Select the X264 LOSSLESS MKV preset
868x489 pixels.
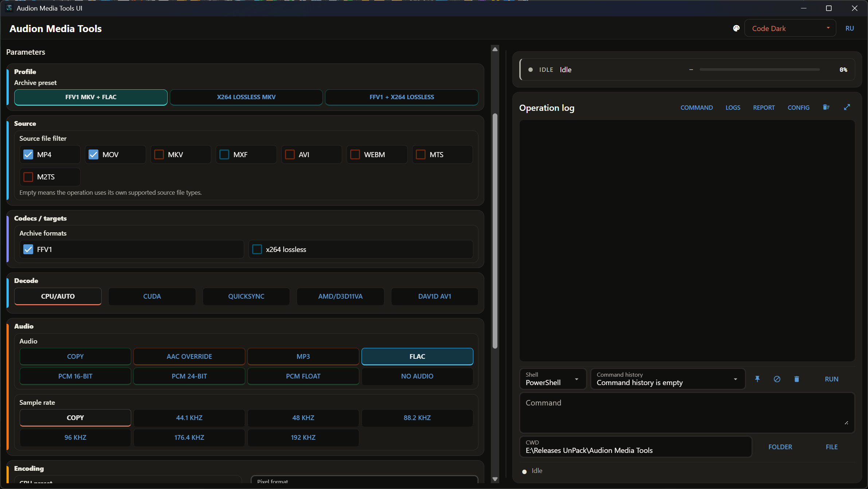(x=246, y=97)
